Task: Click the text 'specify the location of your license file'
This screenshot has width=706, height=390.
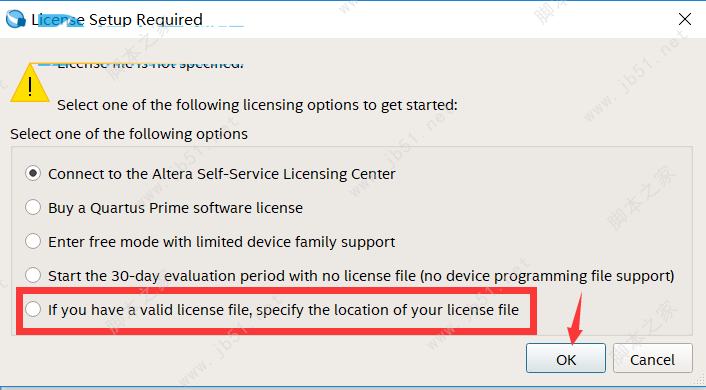Action: click(x=388, y=310)
